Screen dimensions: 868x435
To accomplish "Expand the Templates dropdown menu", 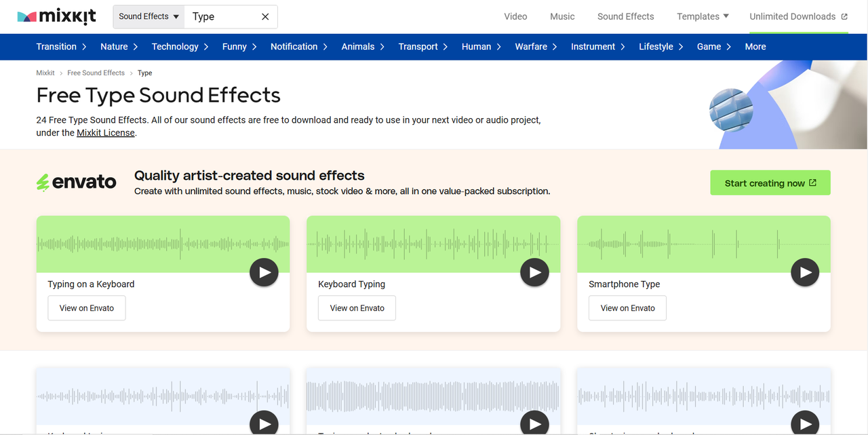I will click(x=703, y=16).
